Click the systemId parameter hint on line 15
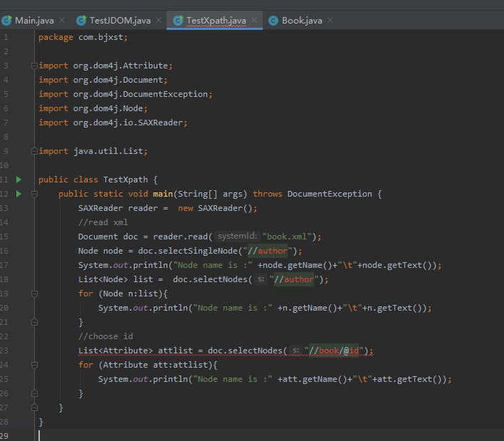 (237, 236)
